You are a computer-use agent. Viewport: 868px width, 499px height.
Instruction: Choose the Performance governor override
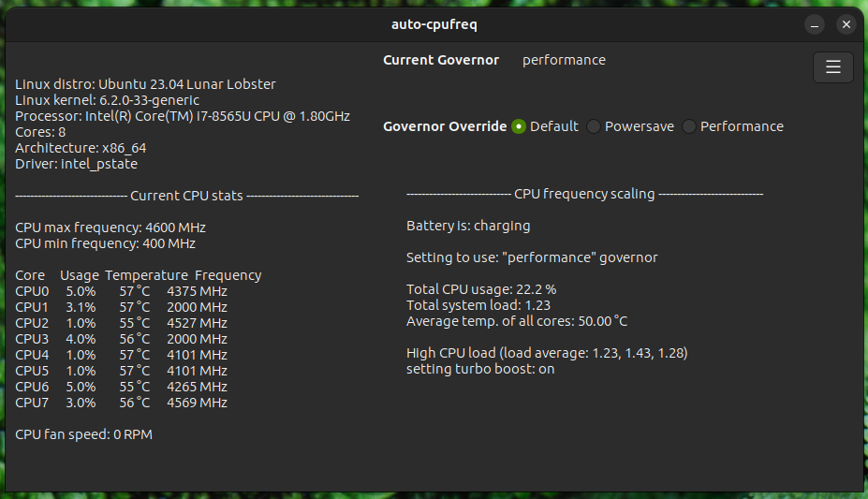689,126
